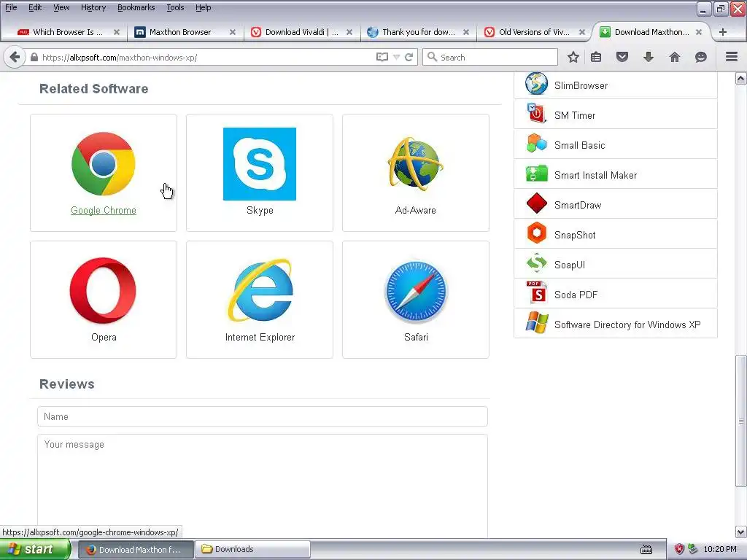The height and width of the screenshot is (560, 747).
Task: Click the Your message text area
Action: tap(263, 486)
